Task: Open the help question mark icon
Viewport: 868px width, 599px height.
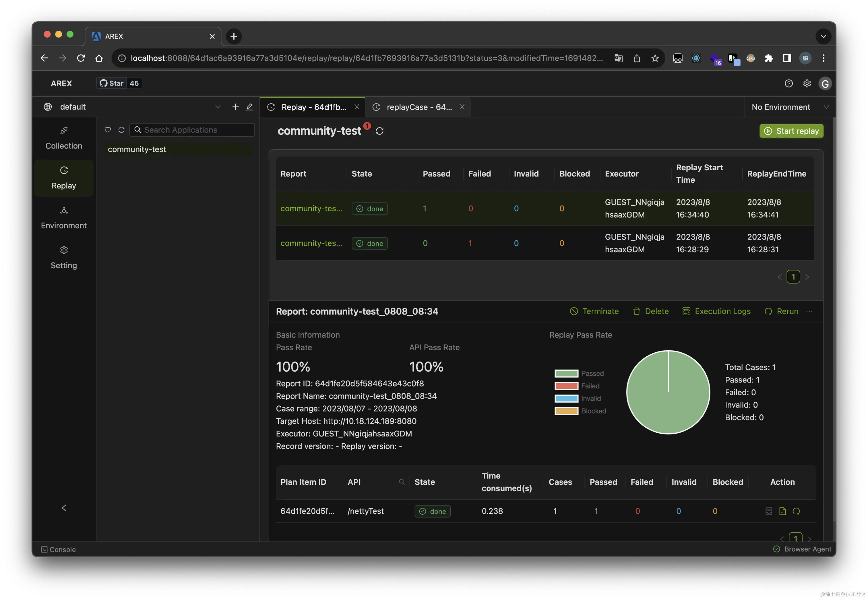Action: coord(788,83)
